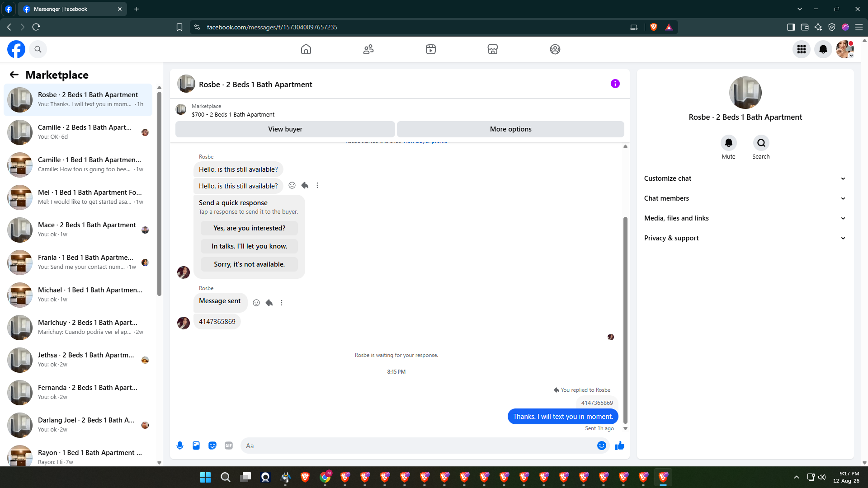Toggle Brave sidebar panel icon
This screenshot has height=488, width=868.
pyautogui.click(x=791, y=27)
